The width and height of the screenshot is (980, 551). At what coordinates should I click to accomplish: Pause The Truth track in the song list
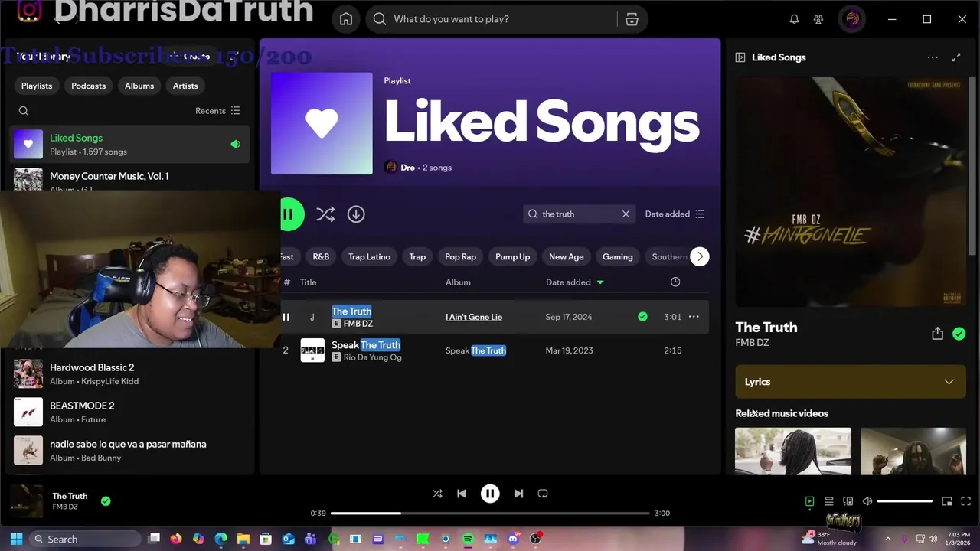click(x=286, y=317)
